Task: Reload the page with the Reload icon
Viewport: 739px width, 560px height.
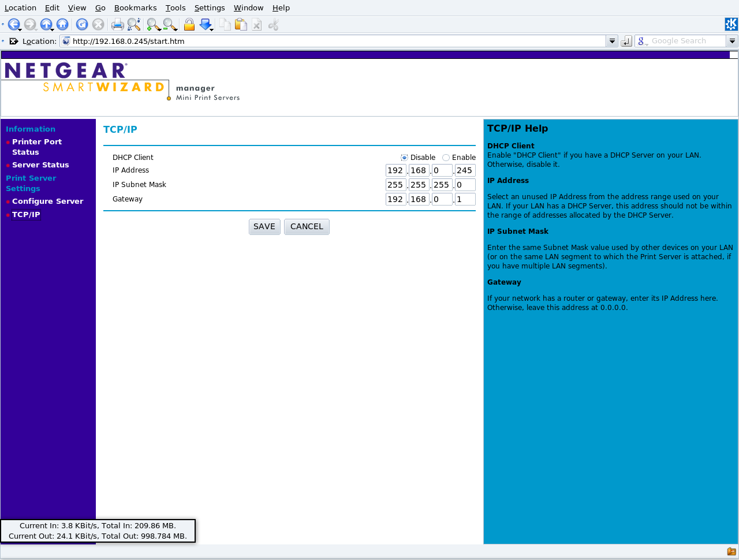Action: pyautogui.click(x=82, y=24)
